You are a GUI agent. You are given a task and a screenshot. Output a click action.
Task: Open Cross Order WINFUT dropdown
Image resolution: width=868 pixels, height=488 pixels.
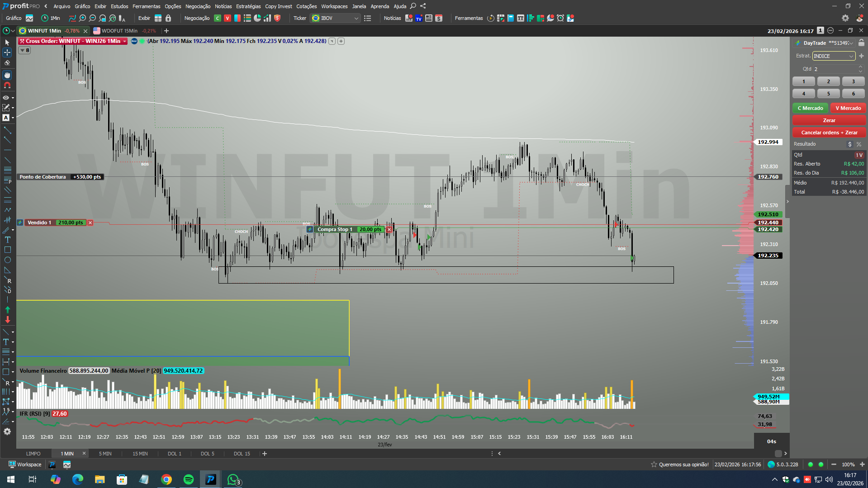click(124, 41)
